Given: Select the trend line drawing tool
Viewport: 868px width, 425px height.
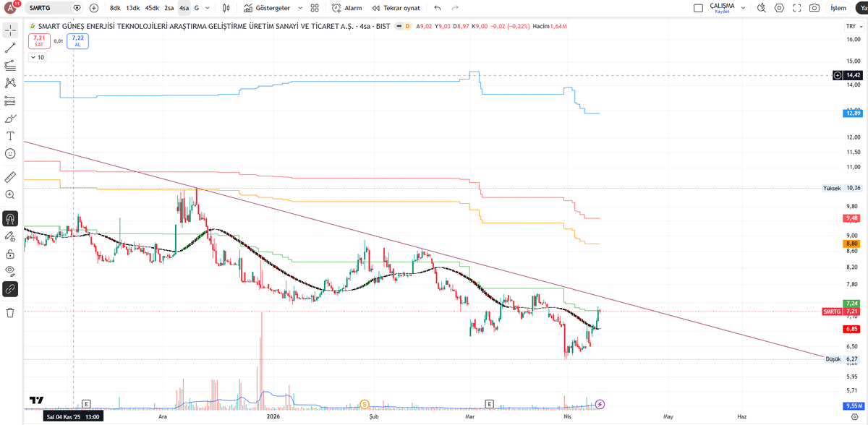Looking at the screenshot, I should [10, 48].
